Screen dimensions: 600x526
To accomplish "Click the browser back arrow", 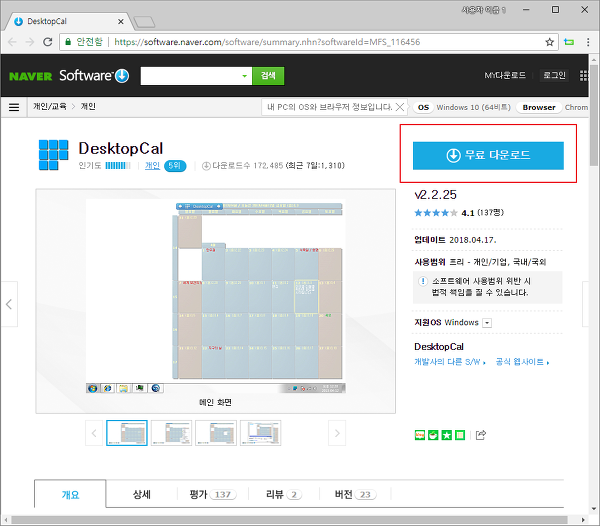I will click(12, 42).
